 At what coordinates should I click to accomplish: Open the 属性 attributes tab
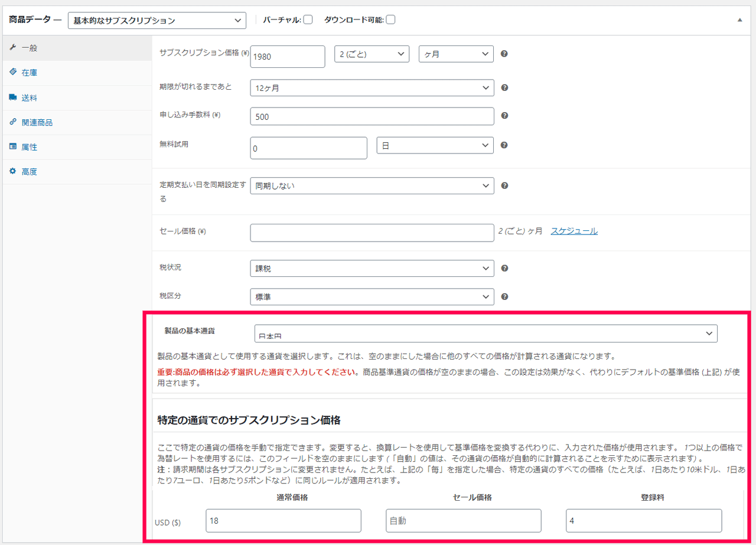click(77, 147)
